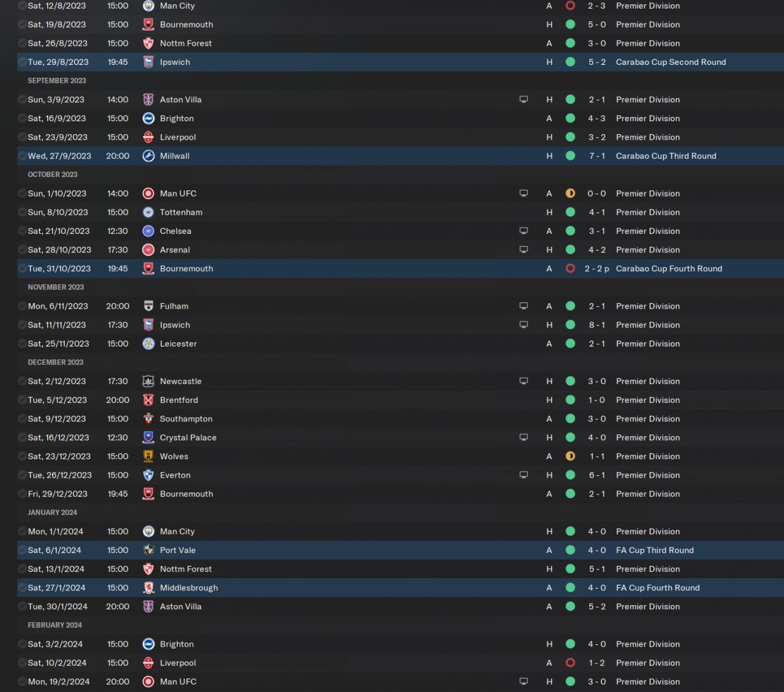Viewport: 784px width, 692px height.
Task: Open the Port Vale club badge
Action: [x=148, y=551]
